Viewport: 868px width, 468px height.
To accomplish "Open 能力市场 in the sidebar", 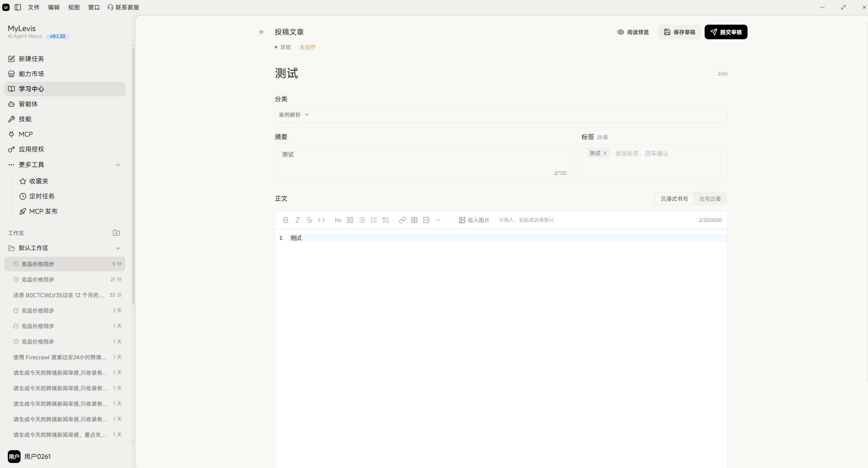I will (65, 74).
